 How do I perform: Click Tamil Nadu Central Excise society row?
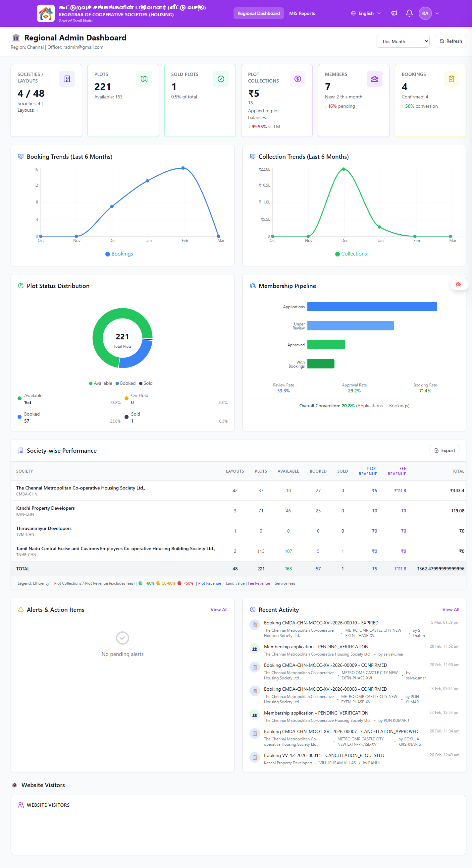coord(238,551)
